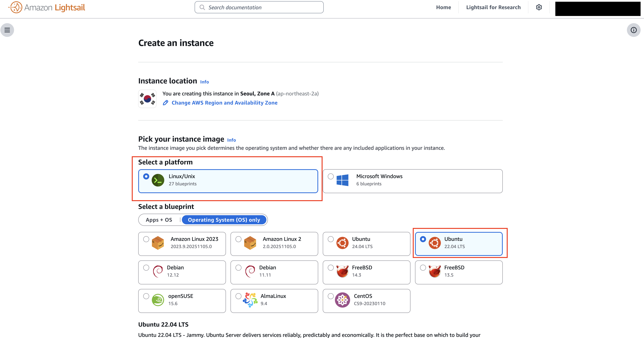Image resolution: width=644 pixels, height=338 pixels.
Task: Click the search magnifier icon
Action: pos(202,7)
